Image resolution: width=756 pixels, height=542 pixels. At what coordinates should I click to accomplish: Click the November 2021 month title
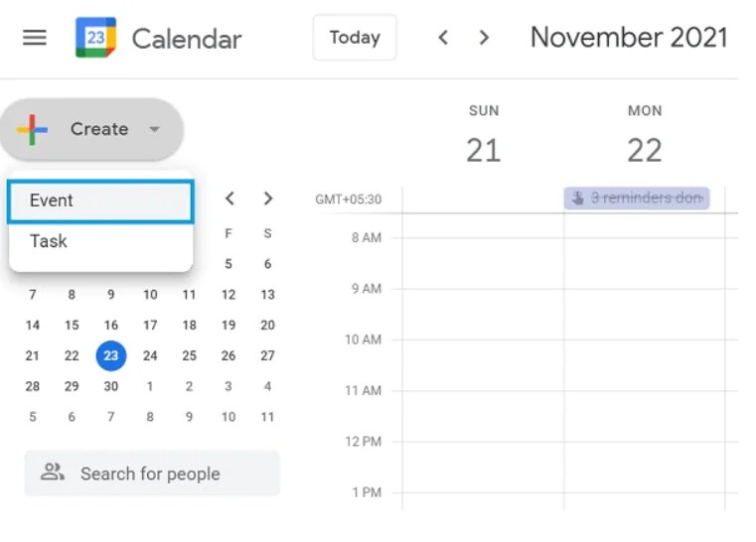pyautogui.click(x=629, y=38)
